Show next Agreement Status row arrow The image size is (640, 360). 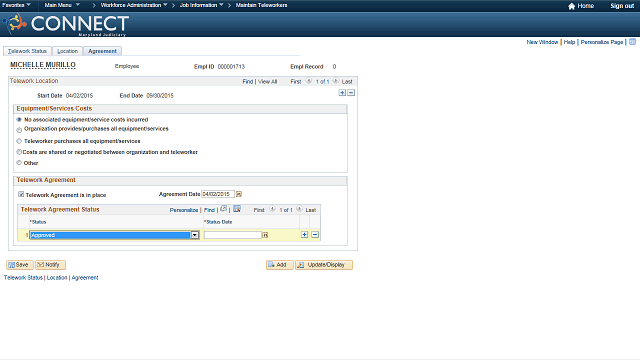pyautogui.click(x=299, y=209)
